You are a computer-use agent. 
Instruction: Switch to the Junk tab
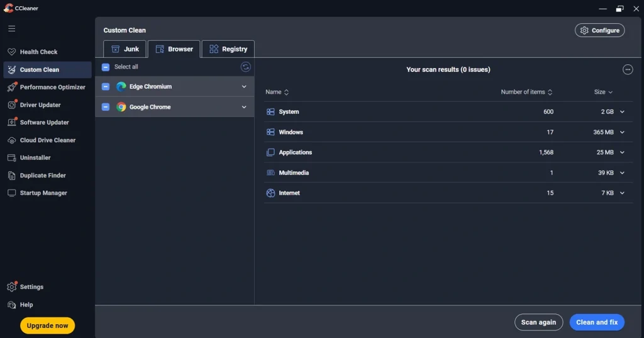tap(125, 49)
